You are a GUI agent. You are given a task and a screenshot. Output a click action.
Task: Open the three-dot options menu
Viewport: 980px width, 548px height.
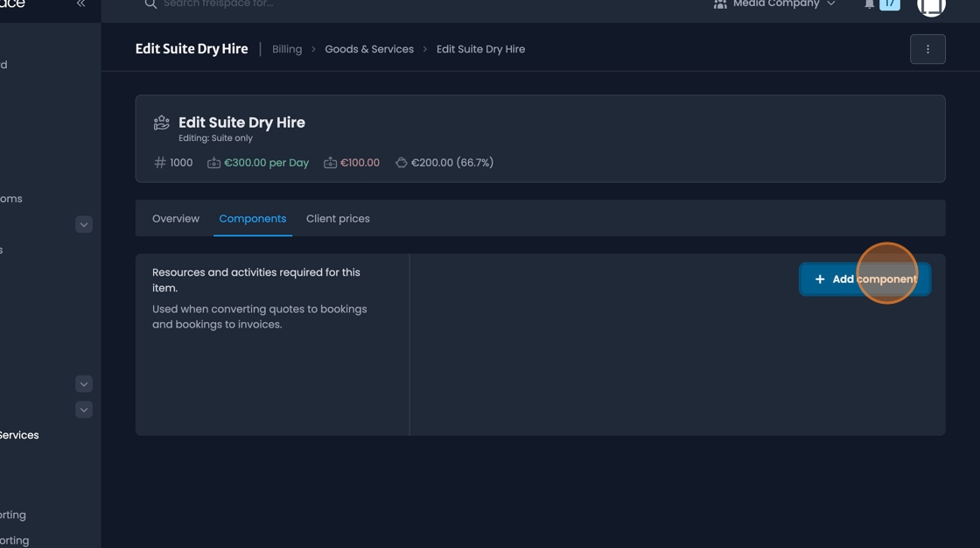tap(927, 49)
